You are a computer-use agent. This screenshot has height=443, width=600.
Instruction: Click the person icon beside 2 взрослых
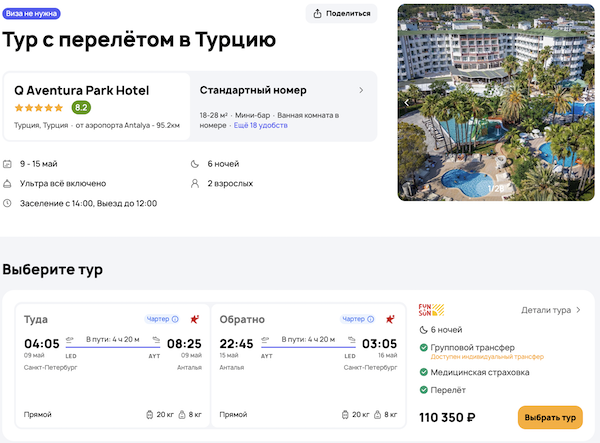[195, 184]
